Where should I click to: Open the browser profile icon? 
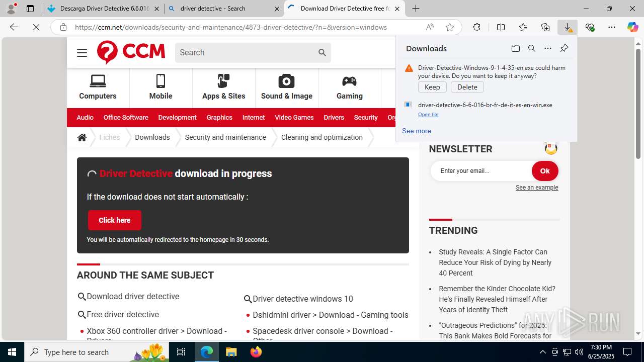click(11, 9)
